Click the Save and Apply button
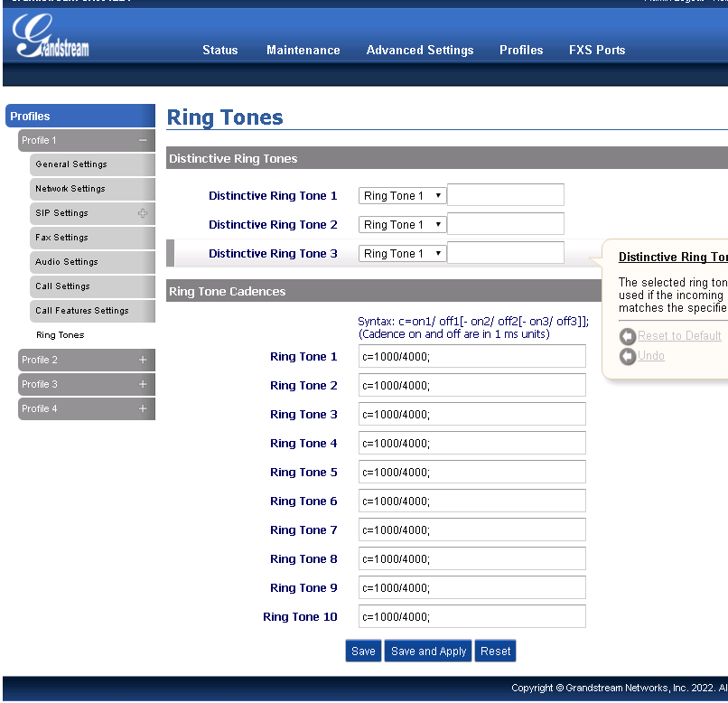The image size is (728, 703). point(428,651)
